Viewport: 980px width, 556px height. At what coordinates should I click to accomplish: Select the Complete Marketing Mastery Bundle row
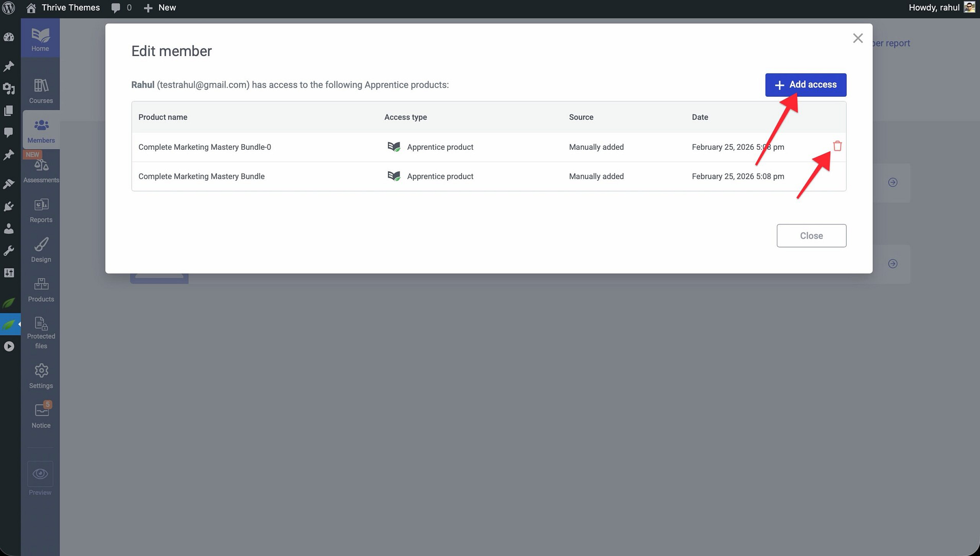(201, 177)
